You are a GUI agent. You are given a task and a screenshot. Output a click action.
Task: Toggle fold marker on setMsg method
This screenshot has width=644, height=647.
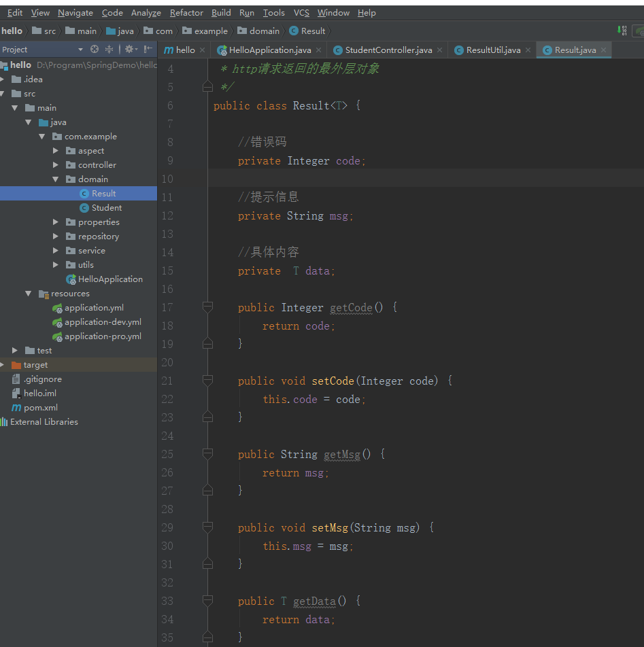coord(207,528)
